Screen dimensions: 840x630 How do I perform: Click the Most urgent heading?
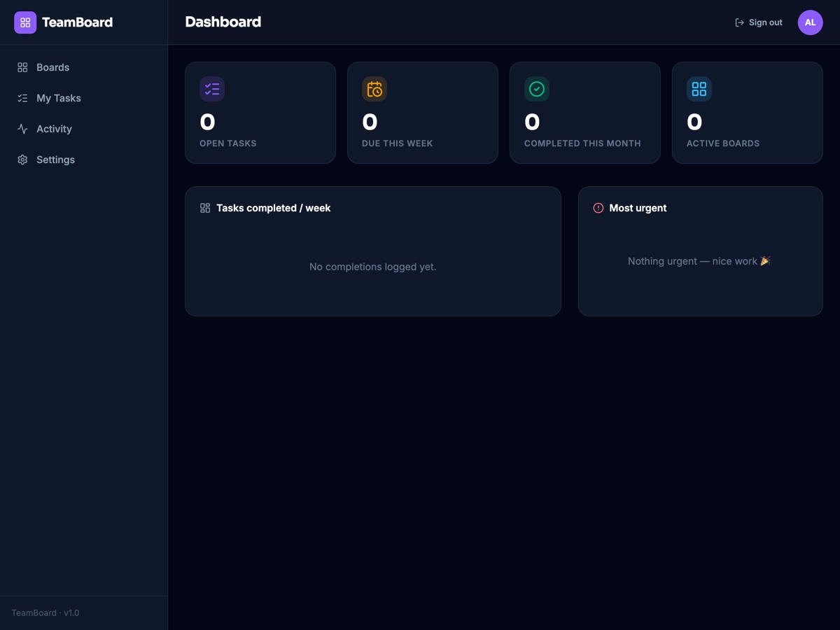[638, 208]
